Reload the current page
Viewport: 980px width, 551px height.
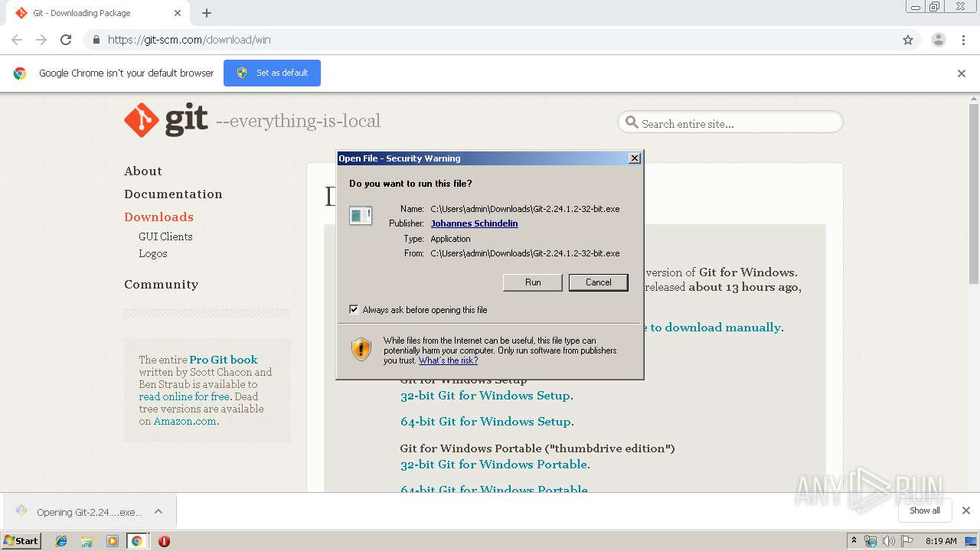pos(66,40)
